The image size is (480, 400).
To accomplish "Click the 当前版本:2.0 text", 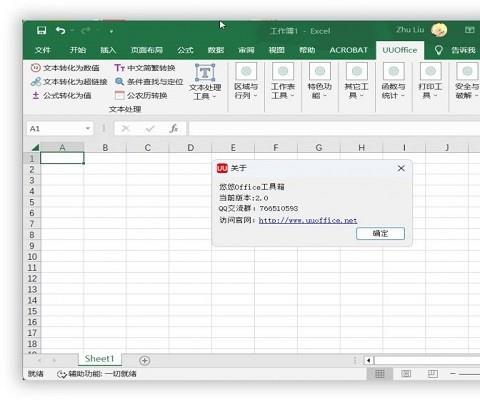I will coord(243,198).
